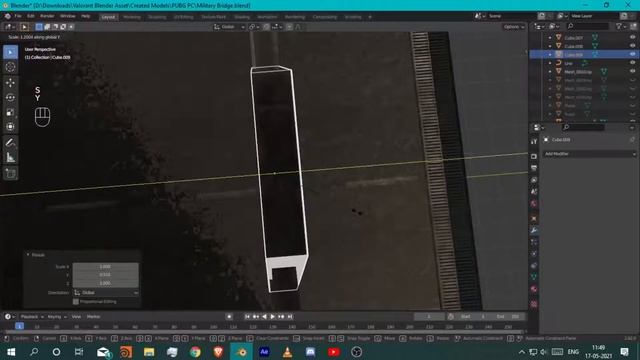Image resolution: width=640 pixels, height=360 pixels.
Task: Click the Blender logo menu icon
Action: pyautogui.click(x=8, y=16)
